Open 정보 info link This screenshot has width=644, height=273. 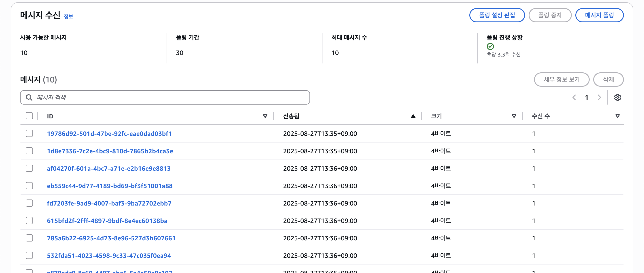tap(68, 17)
